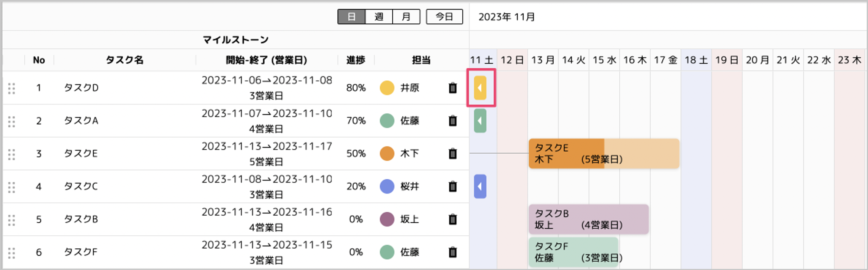Click the trash icon for タスクF
The width and height of the screenshot is (868, 270).
pyautogui.click(x=453, y=252)
